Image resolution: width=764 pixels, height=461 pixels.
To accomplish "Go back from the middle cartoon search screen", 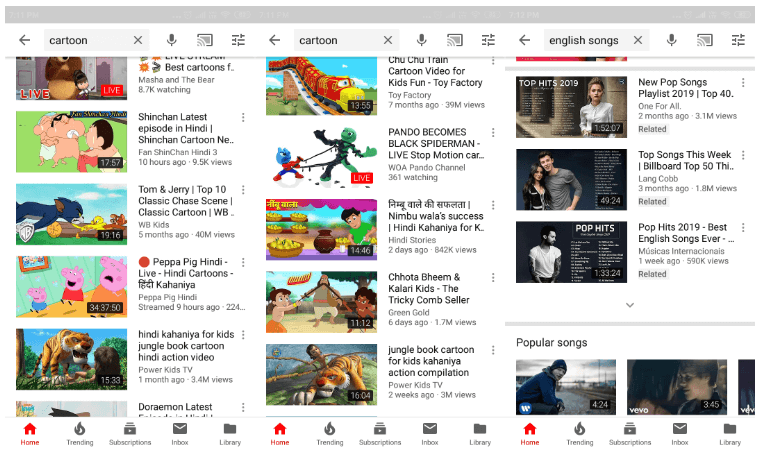I will click(x=274, y=40).
